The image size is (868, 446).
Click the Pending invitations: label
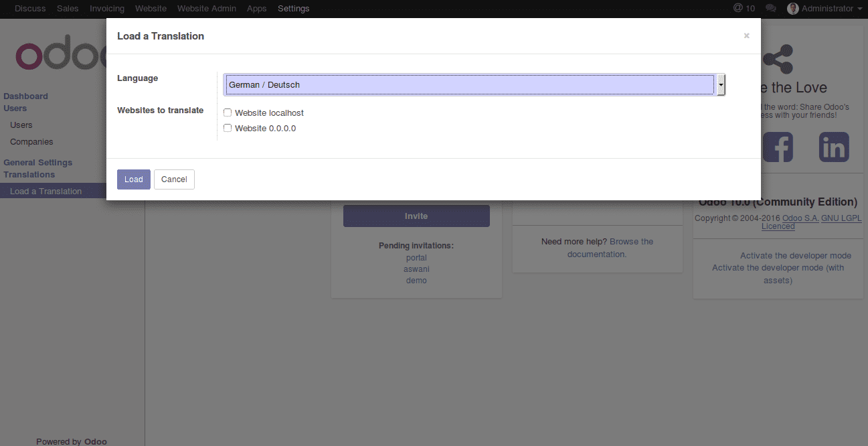[416, 246]
